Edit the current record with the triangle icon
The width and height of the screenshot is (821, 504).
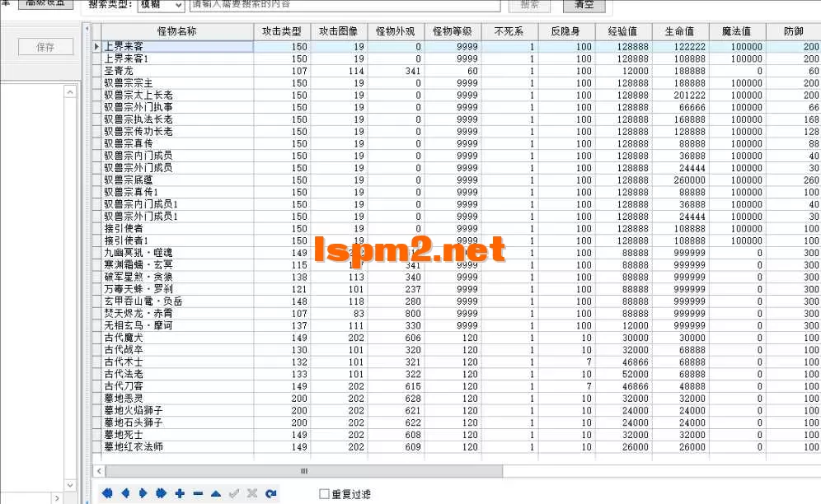[x=215, y=493]
